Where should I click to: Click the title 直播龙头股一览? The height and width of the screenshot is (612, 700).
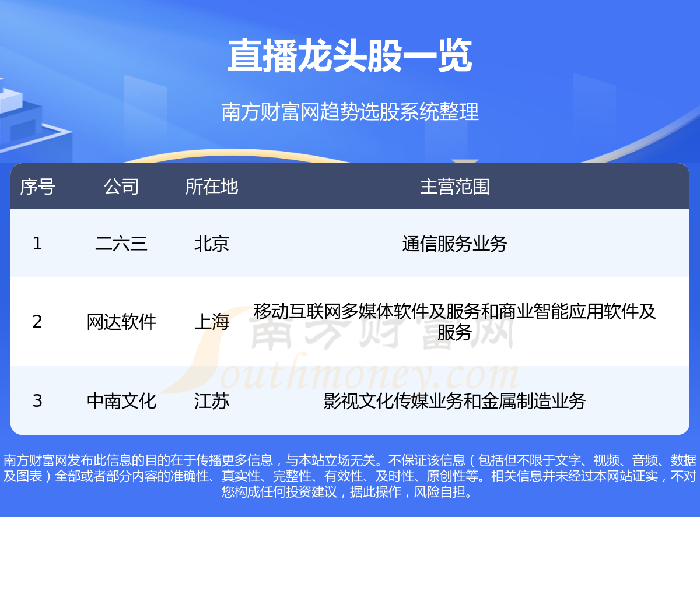click(x=350, y=57)
